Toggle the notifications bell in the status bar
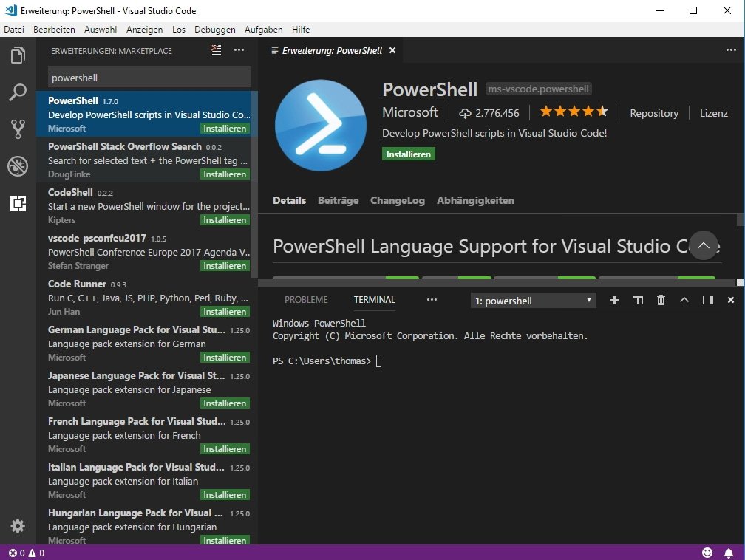The height and width of the screenshot is (560, 745). tap(729, 552)
